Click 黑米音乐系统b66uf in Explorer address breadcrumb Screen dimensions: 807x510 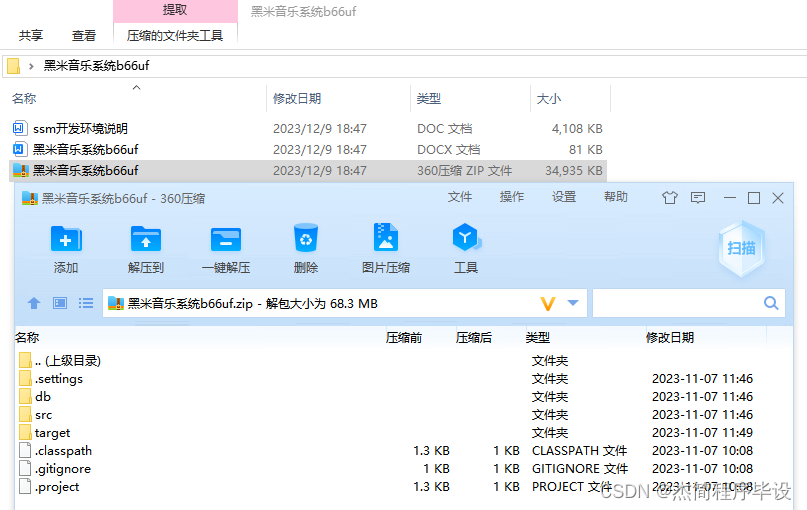coord(96,65)
